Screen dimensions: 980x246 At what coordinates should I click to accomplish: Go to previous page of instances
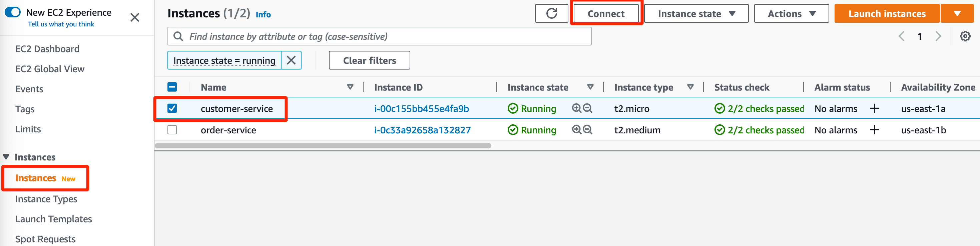pyautogui.click(x=901, y=36)
